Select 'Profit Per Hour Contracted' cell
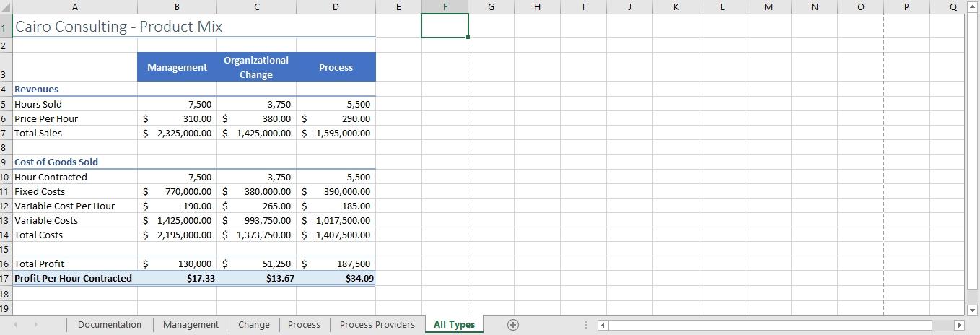The height and width of the screenshot is (335, 980). click(76, 278)
